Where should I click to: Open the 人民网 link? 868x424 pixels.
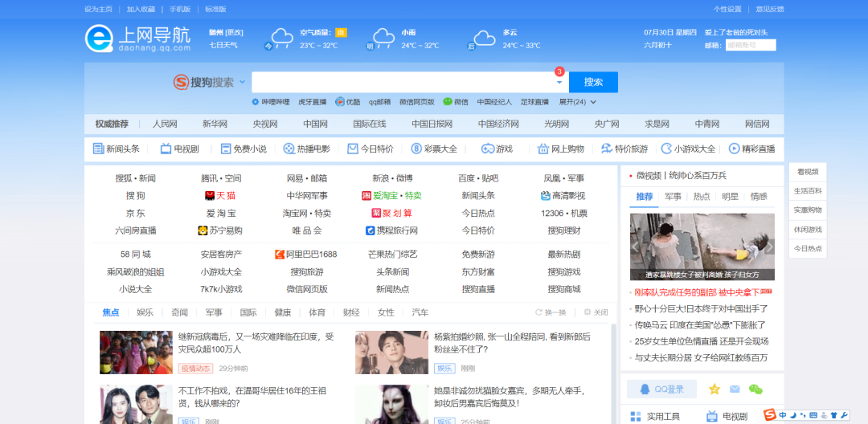coord(165,124)
